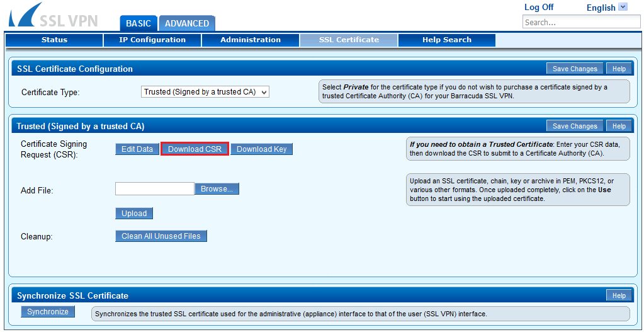Click the Edit Data button

(137, 149)
